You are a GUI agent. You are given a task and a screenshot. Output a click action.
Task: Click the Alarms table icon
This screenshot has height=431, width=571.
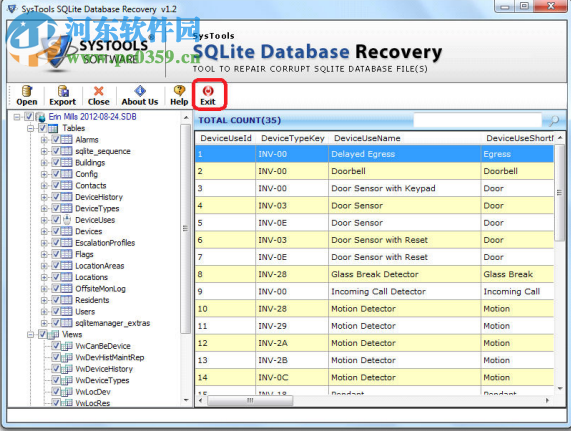66,140
